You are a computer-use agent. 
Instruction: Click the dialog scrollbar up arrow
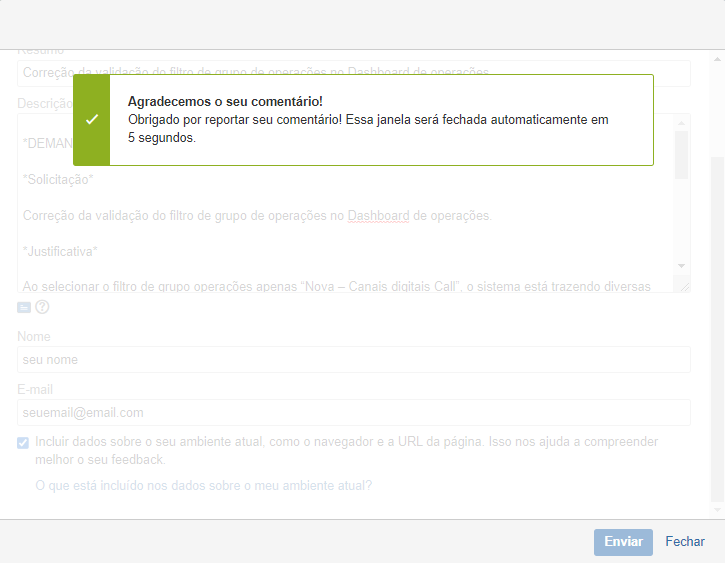tap(717, 59)
